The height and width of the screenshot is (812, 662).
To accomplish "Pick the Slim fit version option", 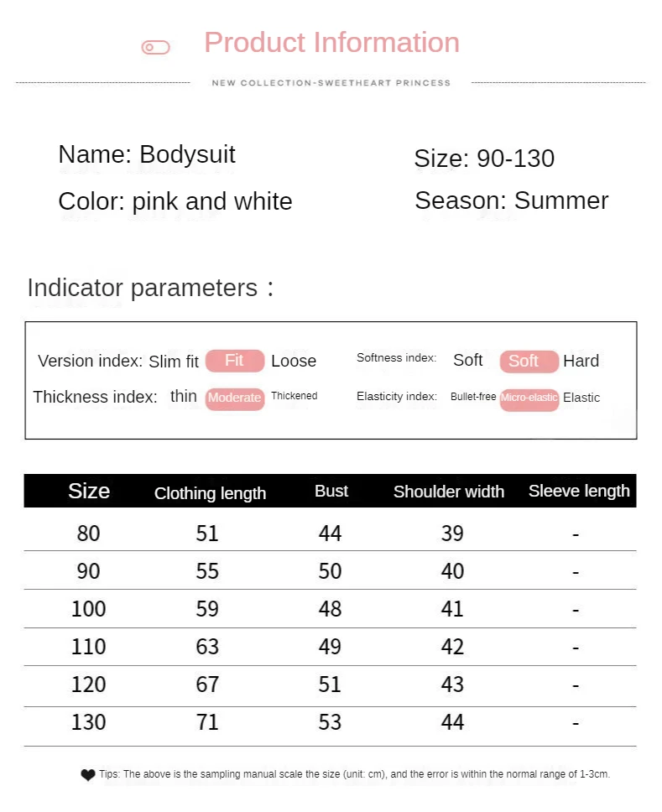I will click(174, 362).
